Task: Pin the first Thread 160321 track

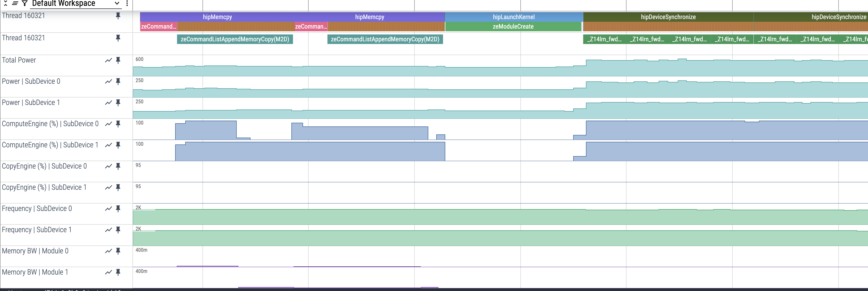Action: (x=118, y=16)
